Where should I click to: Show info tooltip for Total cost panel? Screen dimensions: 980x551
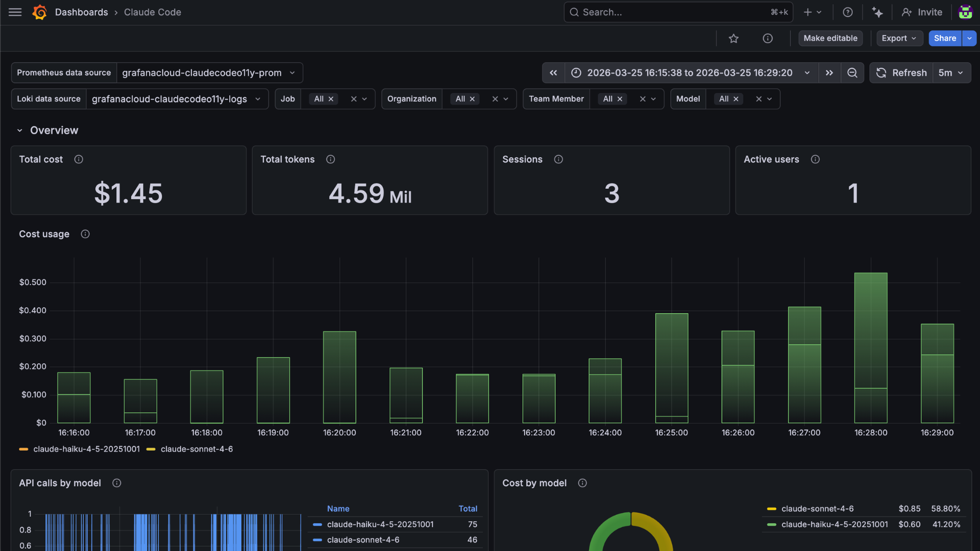pyautogui.click(x=79, y=159)
